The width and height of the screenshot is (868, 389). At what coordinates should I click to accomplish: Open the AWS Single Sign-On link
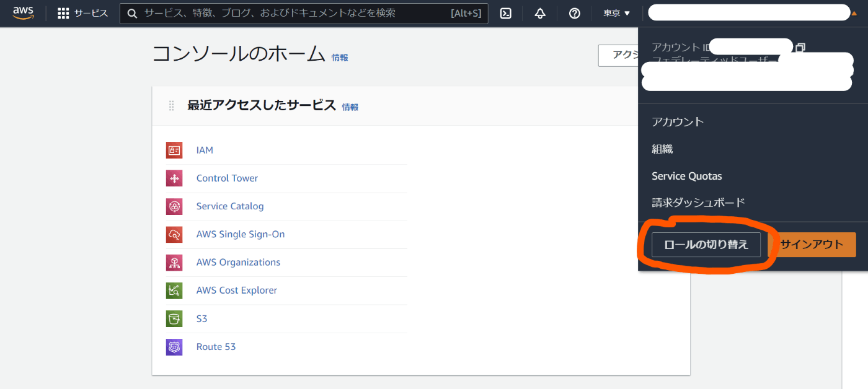pos(241,234)
